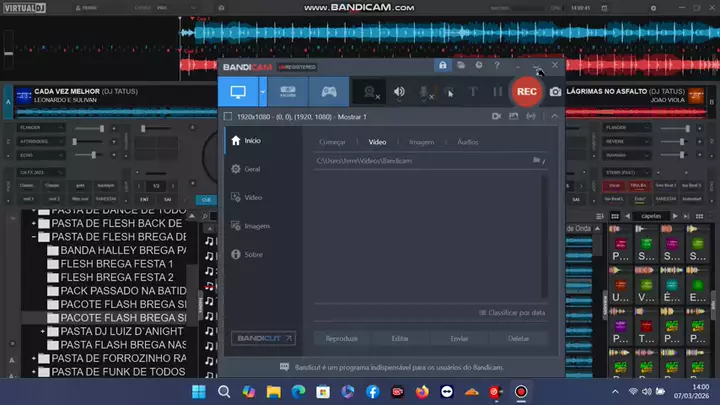Click the Bandicam help question mark icon
The height and width of the screenshot is (405, 720).
coord(497,65)
